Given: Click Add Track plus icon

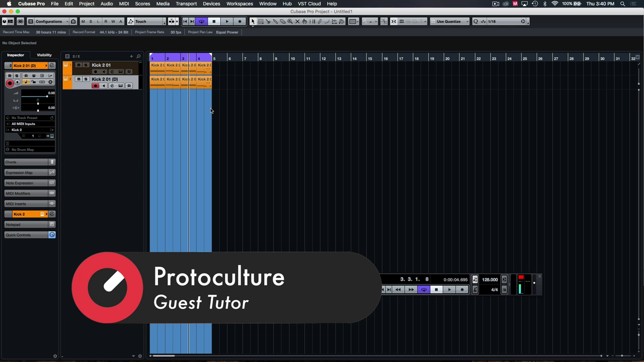Looking at the screenshot, I should pyautogui.click(x=131, y=56).
